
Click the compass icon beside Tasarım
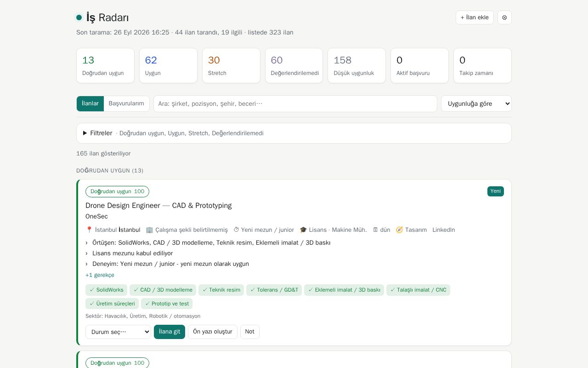tap(399, 230)
